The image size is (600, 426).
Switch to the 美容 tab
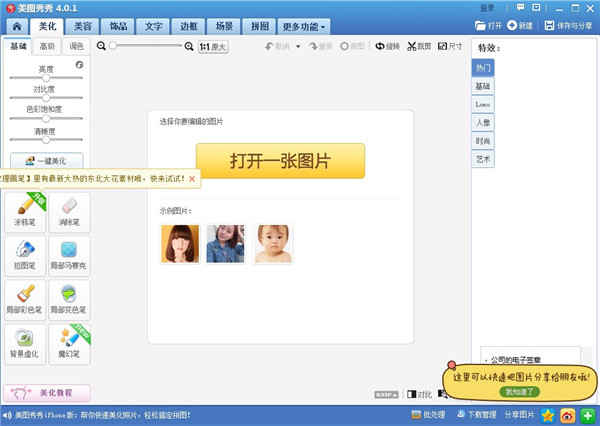[x=83, y=26]
